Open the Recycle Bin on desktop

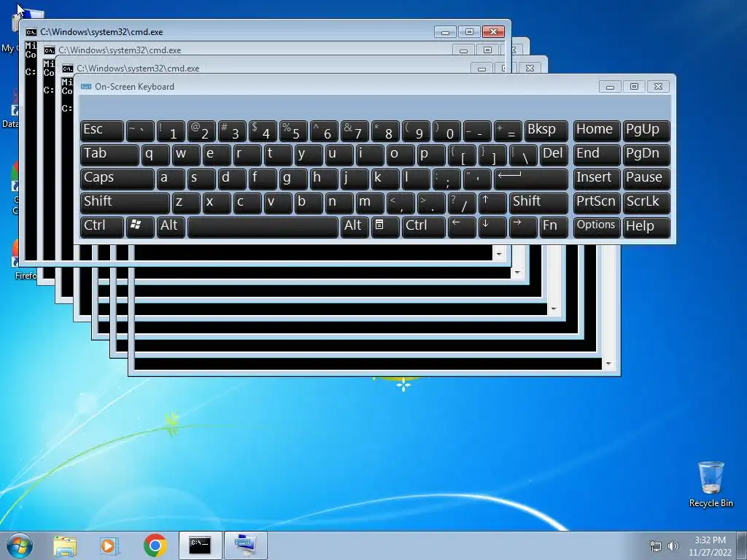coord(711,484)
